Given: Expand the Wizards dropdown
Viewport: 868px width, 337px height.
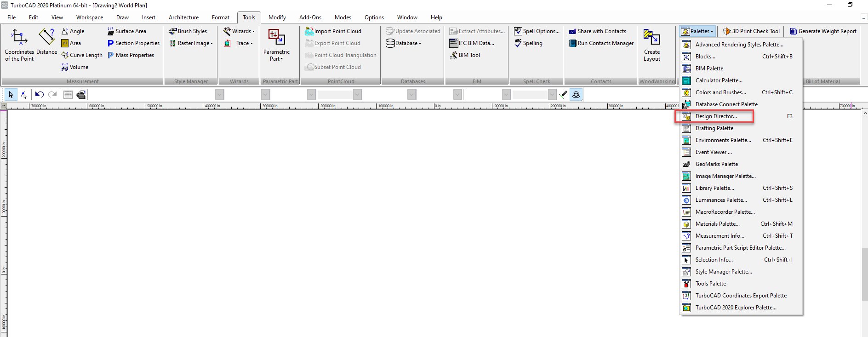Looking at the screenshot, I should 239,31.
